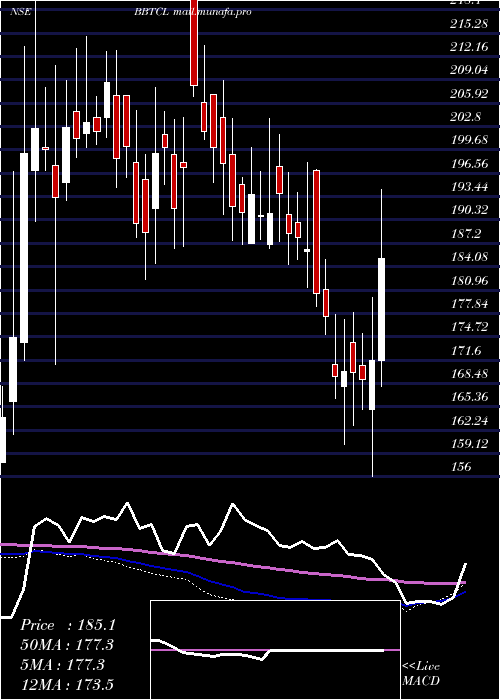Screen dimensions: 500x700
Task: Click the 209.04 price axis label
Action: click(469, 70)
